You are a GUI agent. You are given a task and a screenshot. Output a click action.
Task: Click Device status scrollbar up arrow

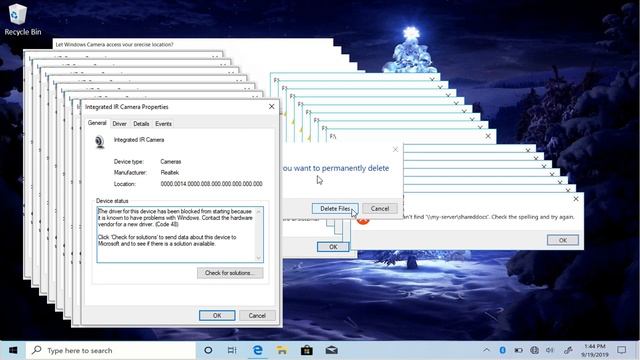pos(258,211)
